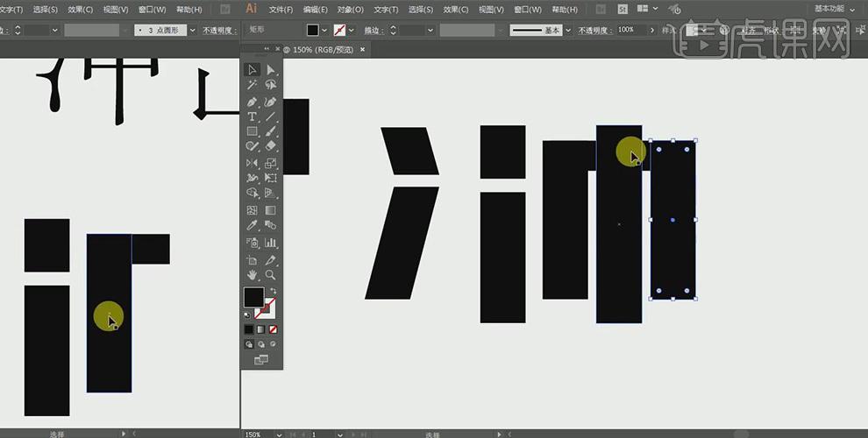Screen dimensions: 868x438
Task: Select the Direct Selection tool
Action: 270,70
